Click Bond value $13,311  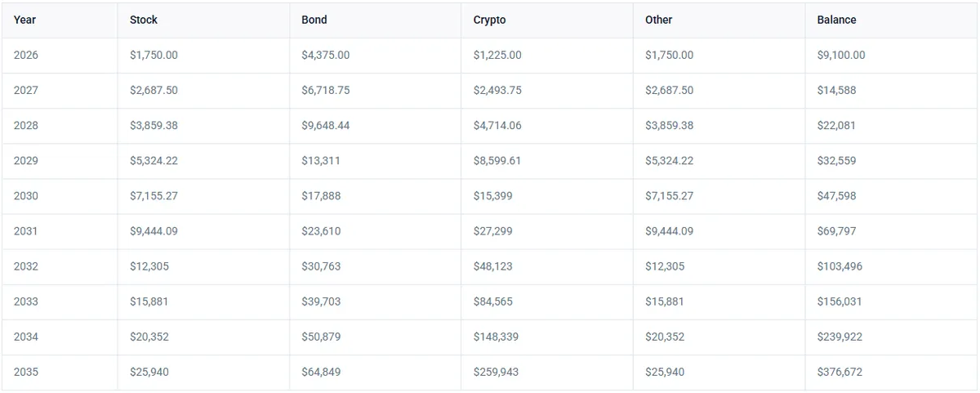pos(321,160)
